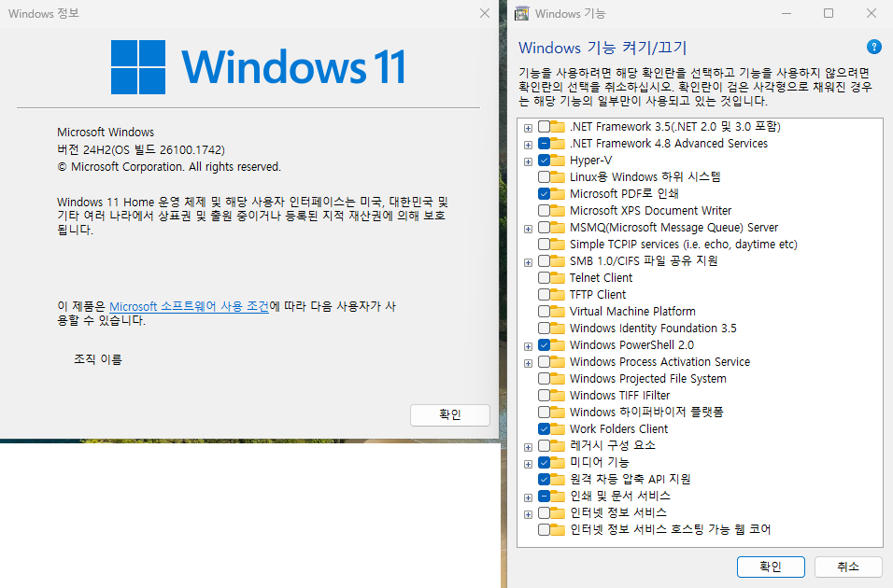Open the help icon in Windows 기능
This screenshot has width=893, height=588.
pos(873,47)
